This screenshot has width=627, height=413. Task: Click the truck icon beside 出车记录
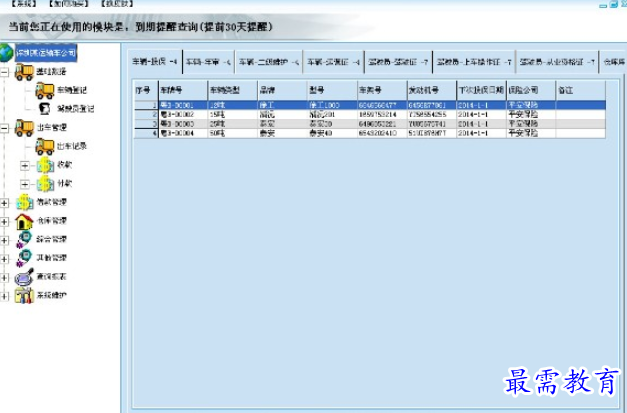click(44, 146)
